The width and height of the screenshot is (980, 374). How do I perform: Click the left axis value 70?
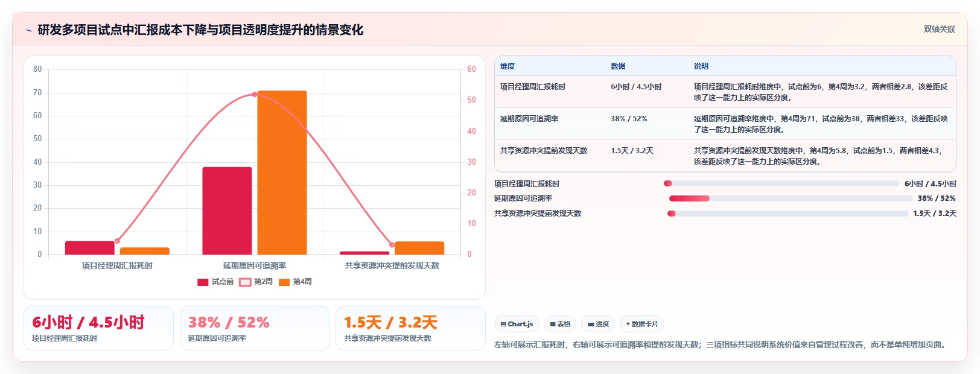(x=37, y=93)
